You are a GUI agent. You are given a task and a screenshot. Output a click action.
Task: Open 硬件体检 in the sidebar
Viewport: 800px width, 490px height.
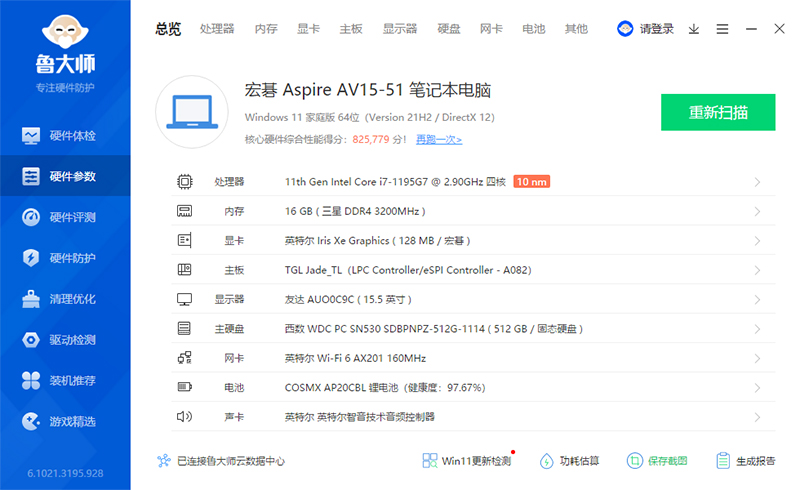pos(65,135)
